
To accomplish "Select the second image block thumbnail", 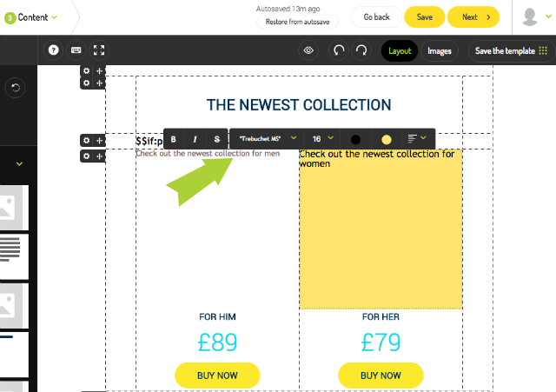I will [x=14, y=306].
